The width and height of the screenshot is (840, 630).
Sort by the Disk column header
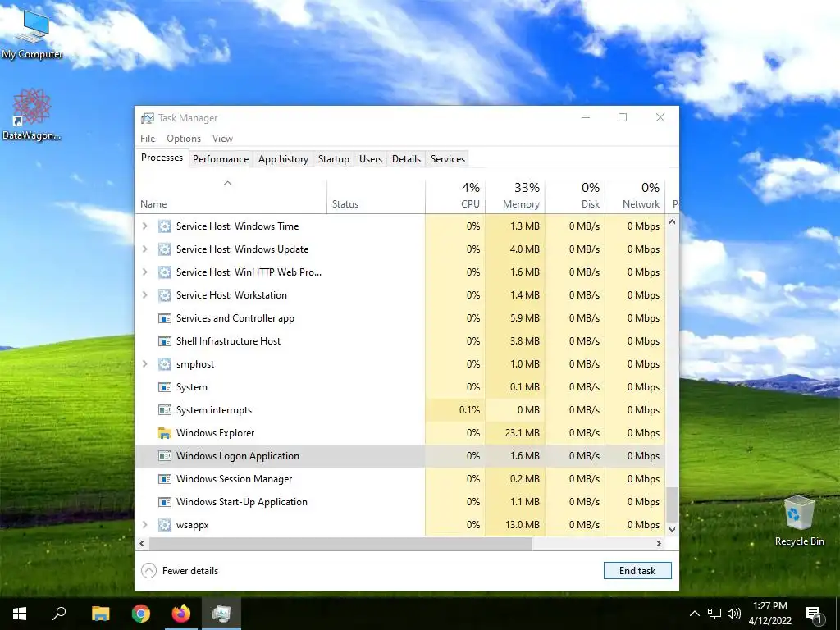[575, 196]
